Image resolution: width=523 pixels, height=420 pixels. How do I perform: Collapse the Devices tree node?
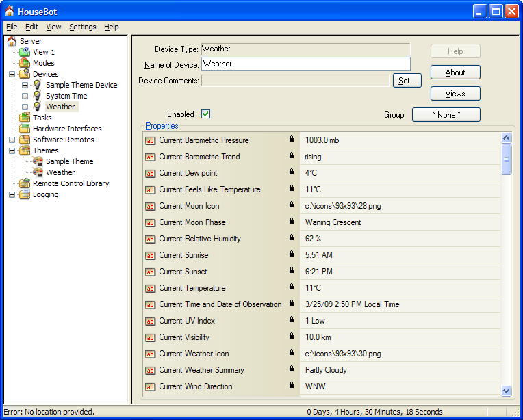(12, 74)
